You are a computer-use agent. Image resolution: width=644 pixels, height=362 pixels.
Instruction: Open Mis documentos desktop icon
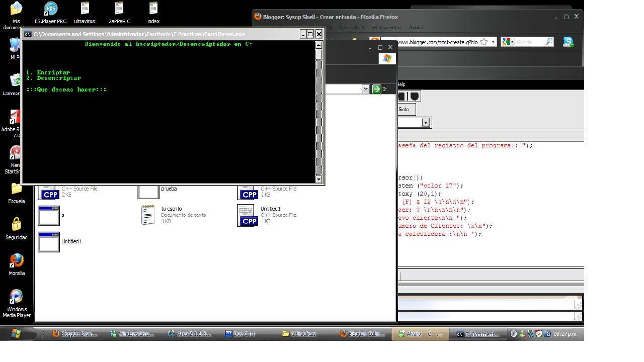point(16,15)
